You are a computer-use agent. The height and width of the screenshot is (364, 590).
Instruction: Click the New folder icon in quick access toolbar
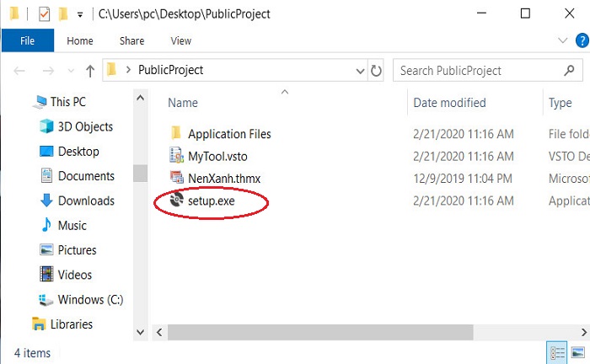pyautogui.click(x=63, y=14)
